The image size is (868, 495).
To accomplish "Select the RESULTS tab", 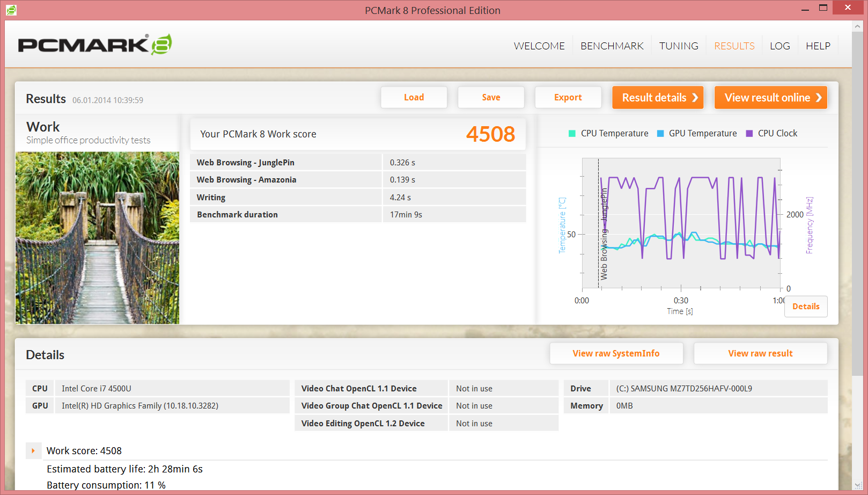I will coord(734,46).
